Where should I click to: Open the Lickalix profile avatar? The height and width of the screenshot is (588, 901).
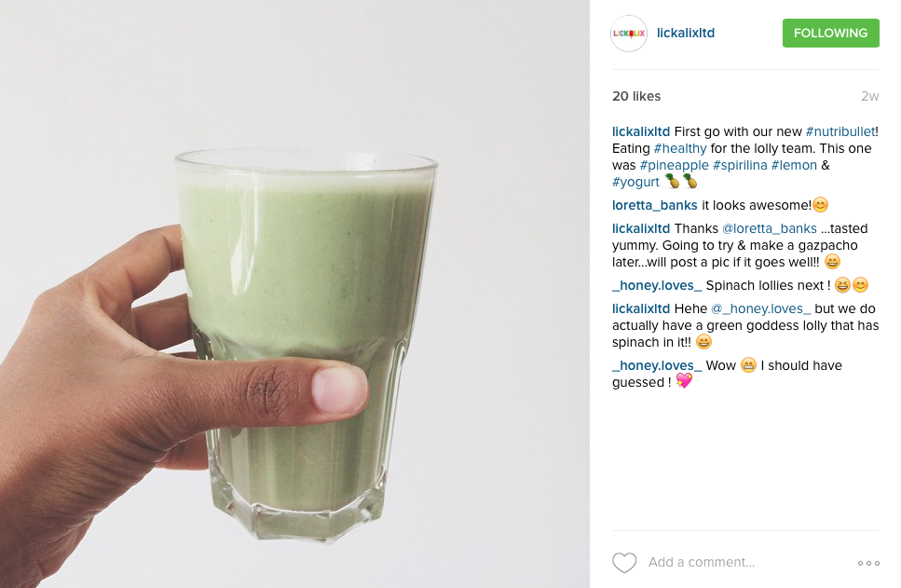pyautogui.click(x=629, y=34)
